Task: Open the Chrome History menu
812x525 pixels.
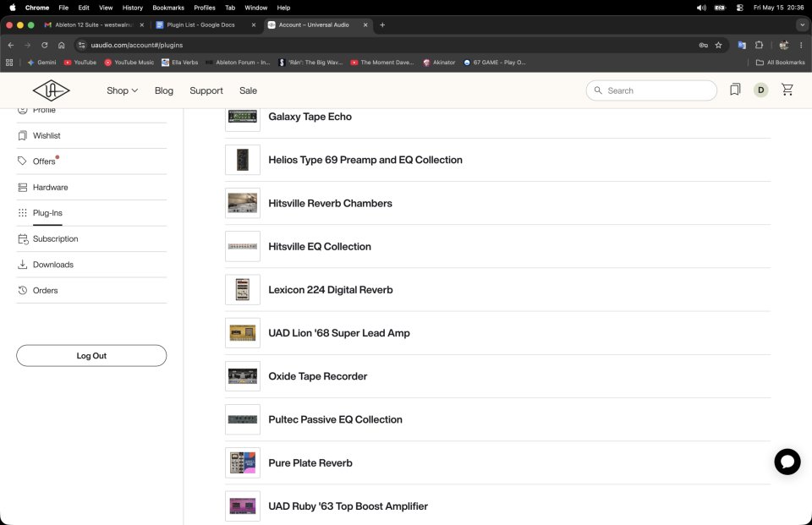Action: point(133,8)
